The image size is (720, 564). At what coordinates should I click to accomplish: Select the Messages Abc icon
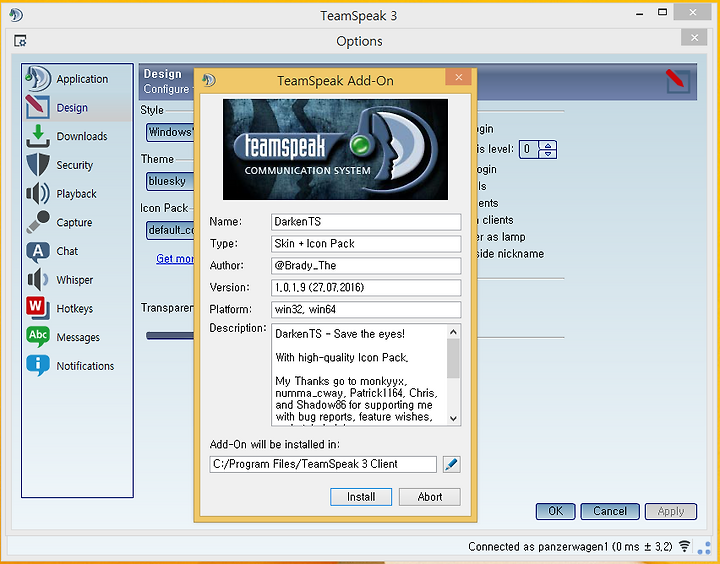[x=38, y=337]
